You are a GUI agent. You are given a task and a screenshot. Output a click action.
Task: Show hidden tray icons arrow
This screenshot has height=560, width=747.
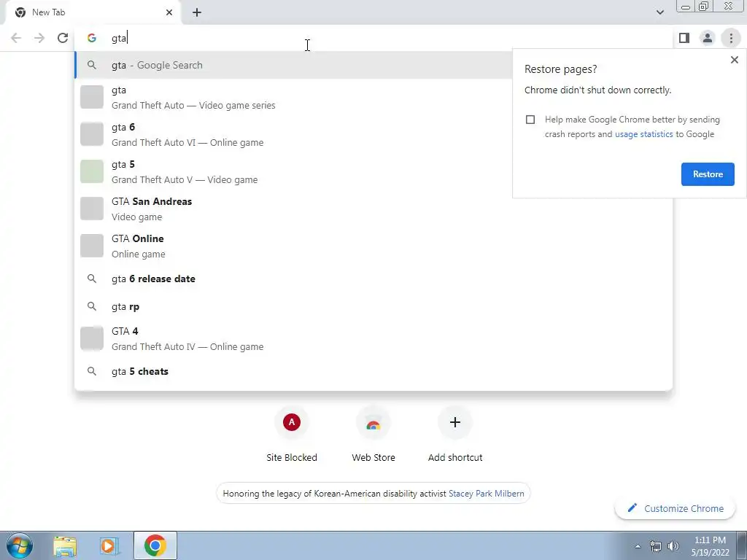tap(638, 546)
